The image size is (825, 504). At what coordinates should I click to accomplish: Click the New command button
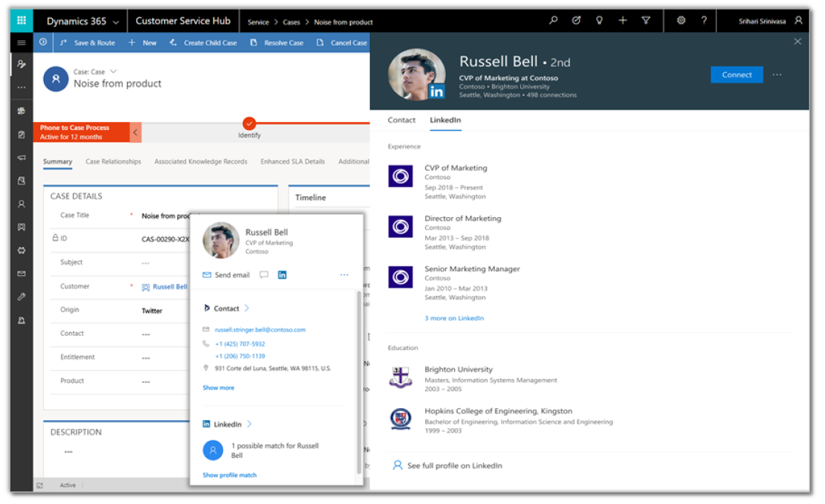pyautogui.click(x=143, y=42)
